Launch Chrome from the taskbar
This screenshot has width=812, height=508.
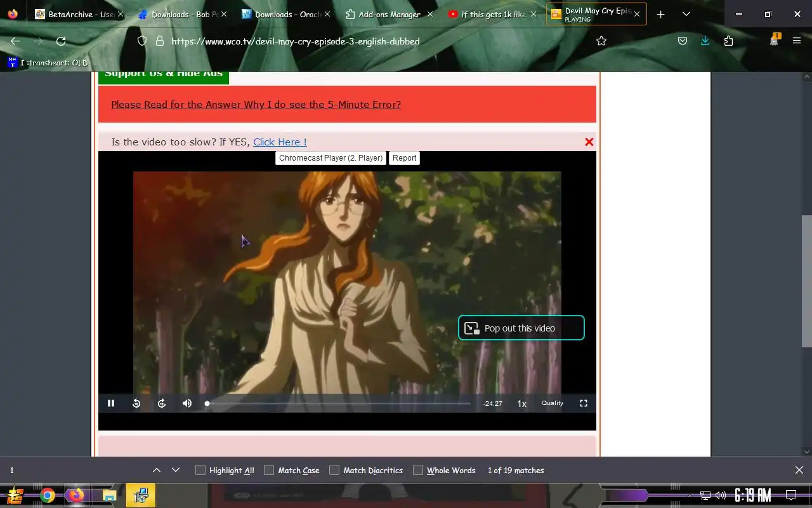pyautogui.click(x=48, y=495)
